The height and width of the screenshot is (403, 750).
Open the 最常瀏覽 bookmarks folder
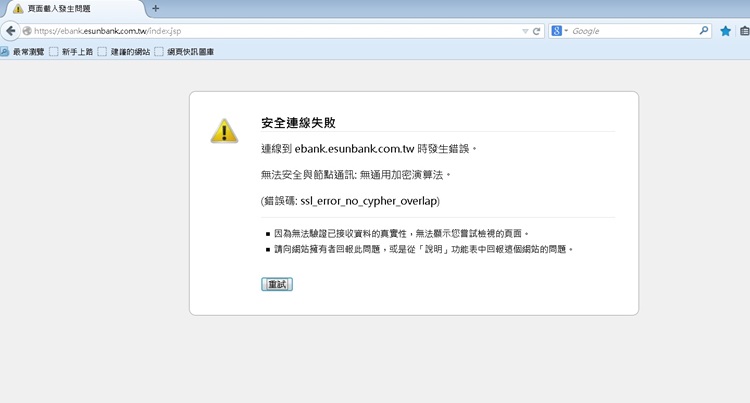[23, 51]
